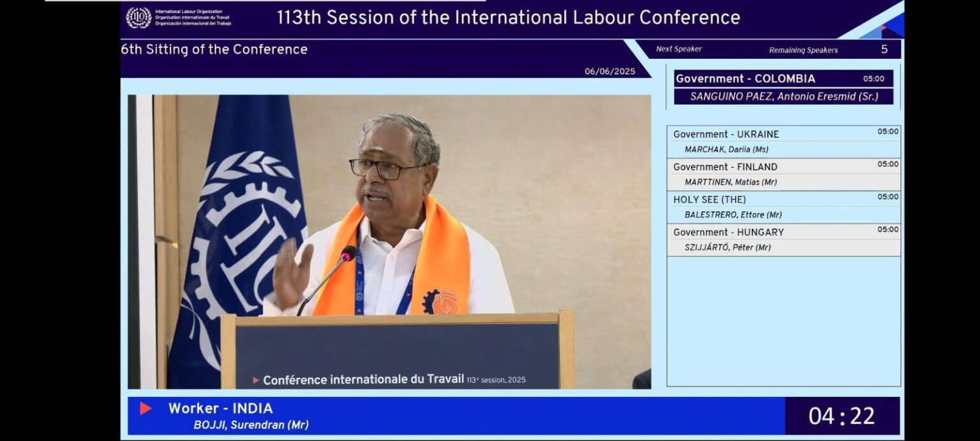Screen dimensions: 980x441
Task: Click the 05:00 time in the HUNGARY row
Action: coord(887,229)
